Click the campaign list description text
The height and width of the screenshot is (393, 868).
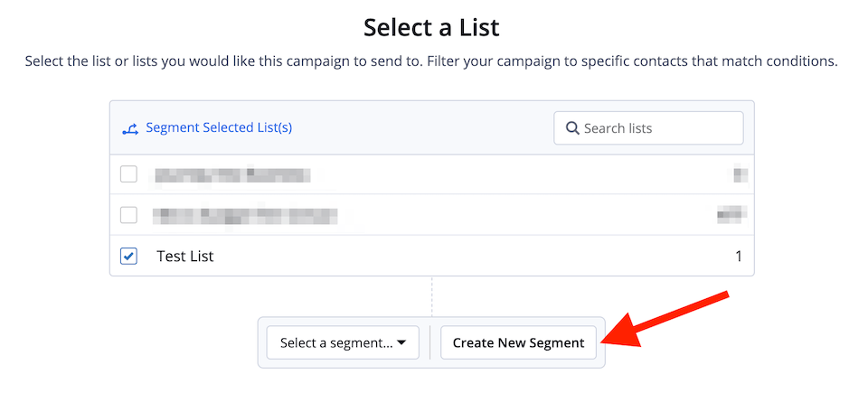431,61
